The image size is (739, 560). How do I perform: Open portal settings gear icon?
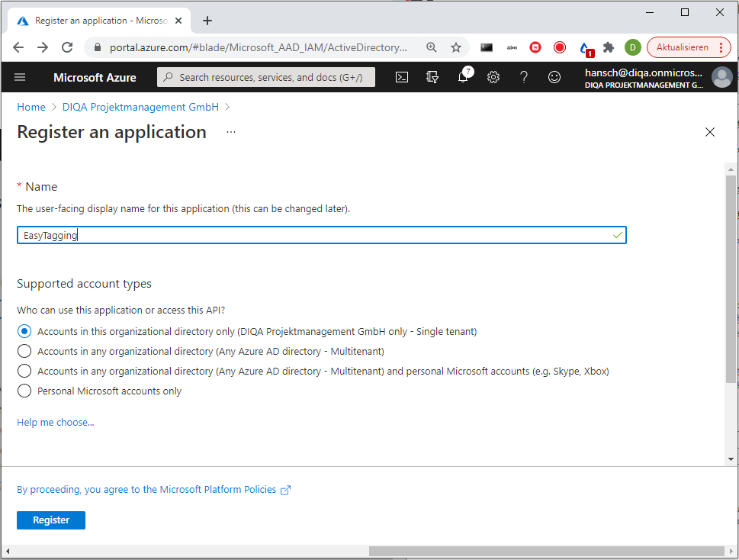[493, 77]
